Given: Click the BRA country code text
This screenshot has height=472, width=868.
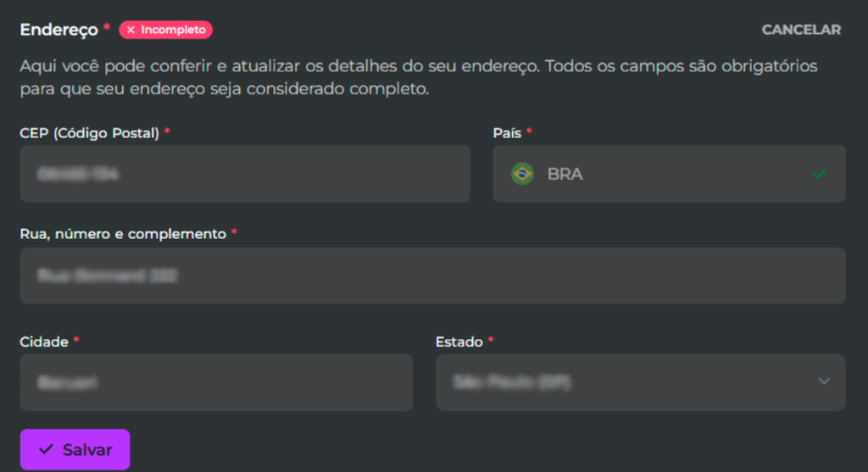Looking at the screenshot, I should pos(565,175).
